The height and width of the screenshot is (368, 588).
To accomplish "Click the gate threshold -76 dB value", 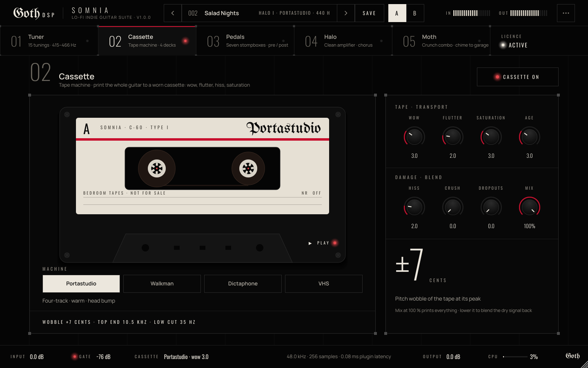I will (x=103, y=357).
